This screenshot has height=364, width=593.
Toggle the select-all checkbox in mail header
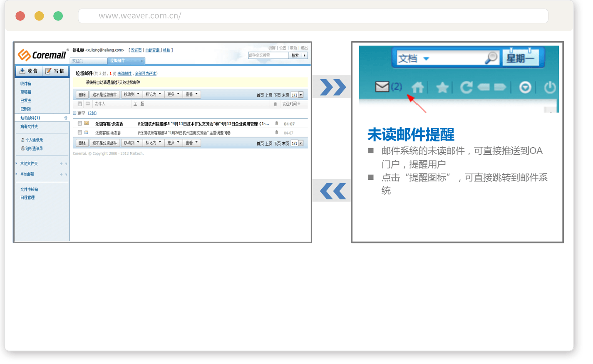pos(79,104)
